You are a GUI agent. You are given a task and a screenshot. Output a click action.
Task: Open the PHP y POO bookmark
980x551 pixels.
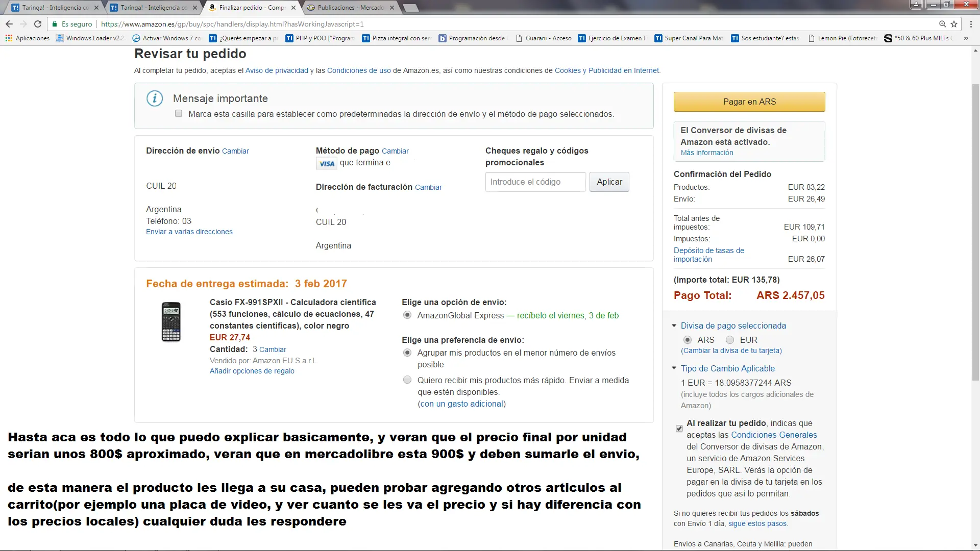pyautogui.click(x=320, y=38)
